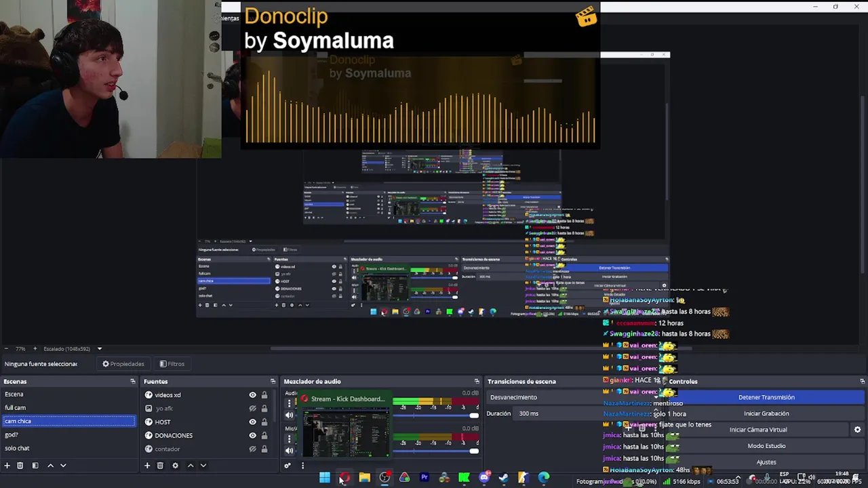Switch to god? scene

pyautogui.click(x=68, y=434)
